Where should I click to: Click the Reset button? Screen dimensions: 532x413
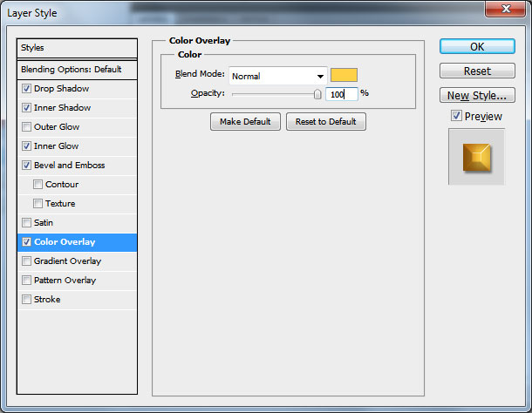[x=477, y=71]
